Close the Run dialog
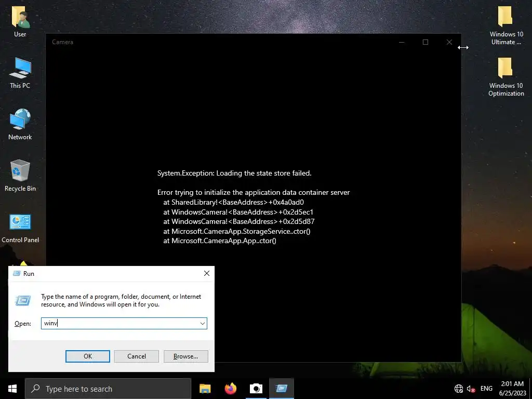 pos(207,273)
